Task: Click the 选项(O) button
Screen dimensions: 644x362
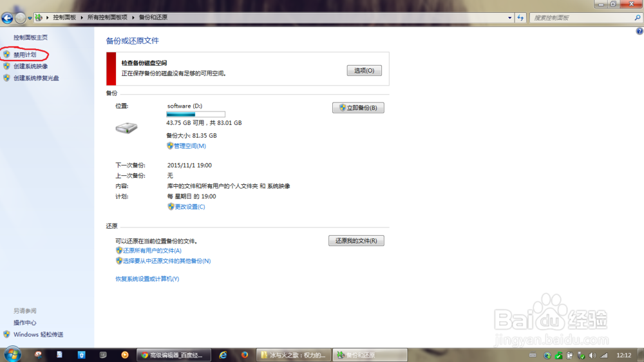Action: 365,71
